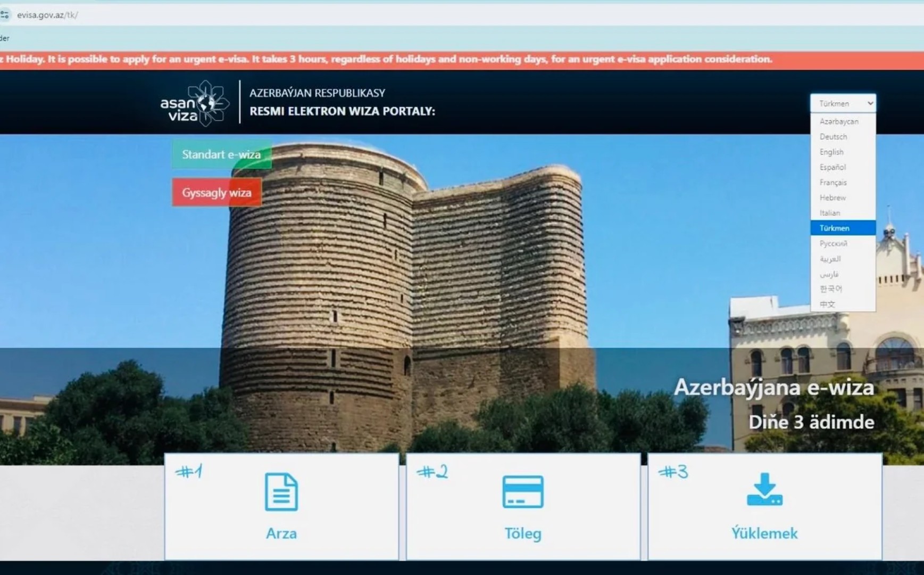Switch language to Français
Image resolution: width=924 pixels, height=575 pixels.
833,183
